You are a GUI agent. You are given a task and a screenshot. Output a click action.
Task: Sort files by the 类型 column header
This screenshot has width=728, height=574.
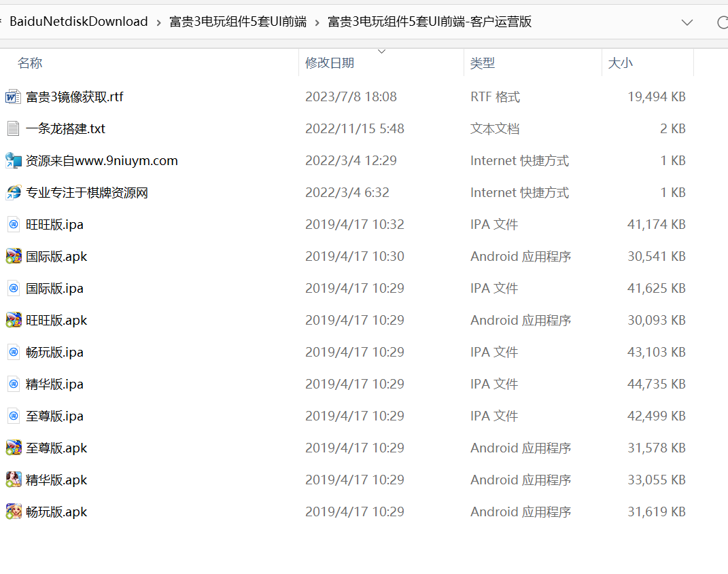point(483,63)
